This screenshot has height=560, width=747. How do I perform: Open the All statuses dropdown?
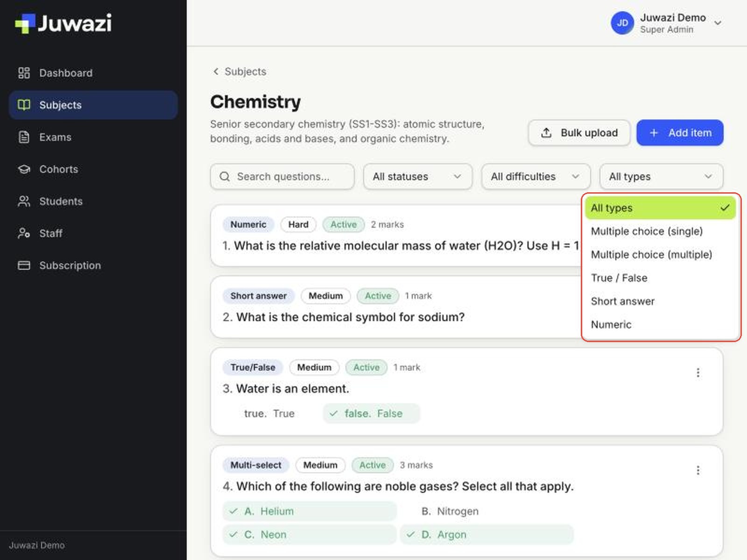coord(418,176)
